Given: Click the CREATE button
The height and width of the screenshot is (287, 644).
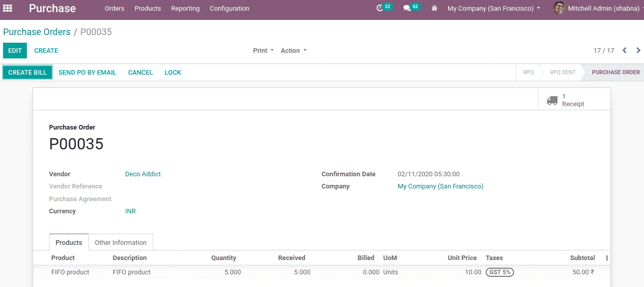Looking at the screenshot, I should coord(46,51).
